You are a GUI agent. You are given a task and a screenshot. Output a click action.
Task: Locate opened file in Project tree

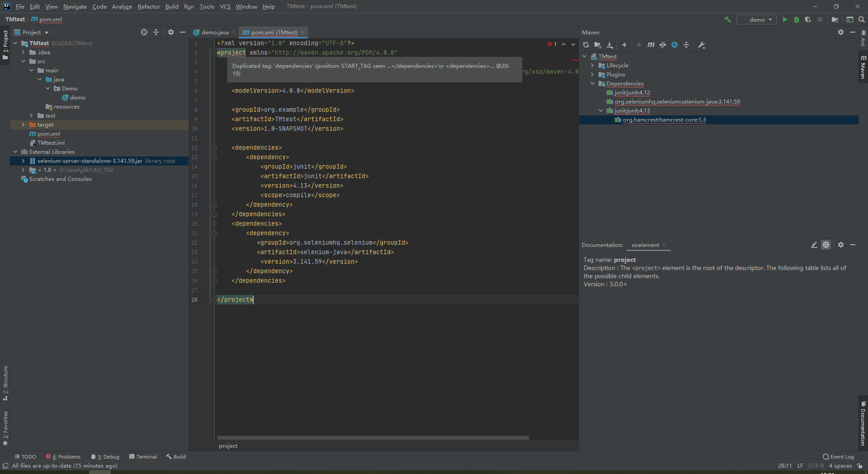point(144,32)
